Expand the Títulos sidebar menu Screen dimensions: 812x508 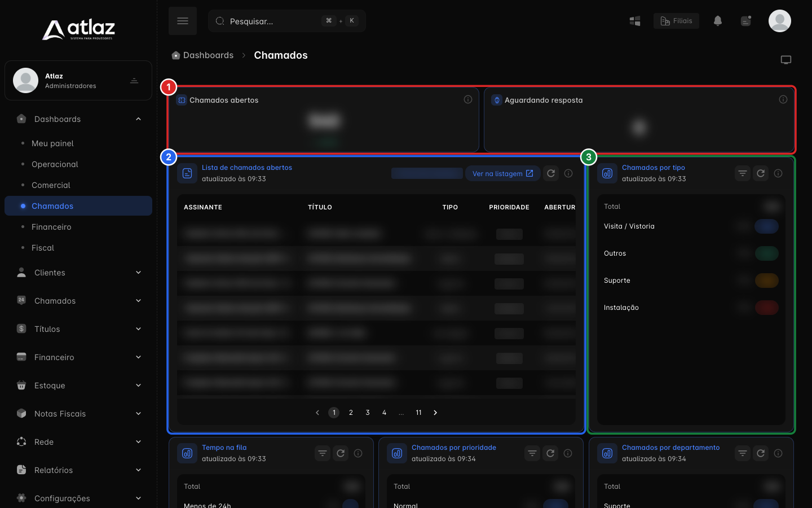click(138, 329)
